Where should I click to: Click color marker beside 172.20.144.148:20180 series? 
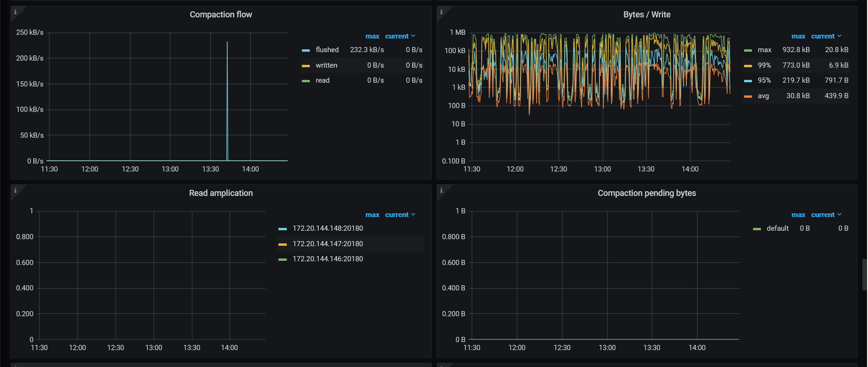coord(282,229)
